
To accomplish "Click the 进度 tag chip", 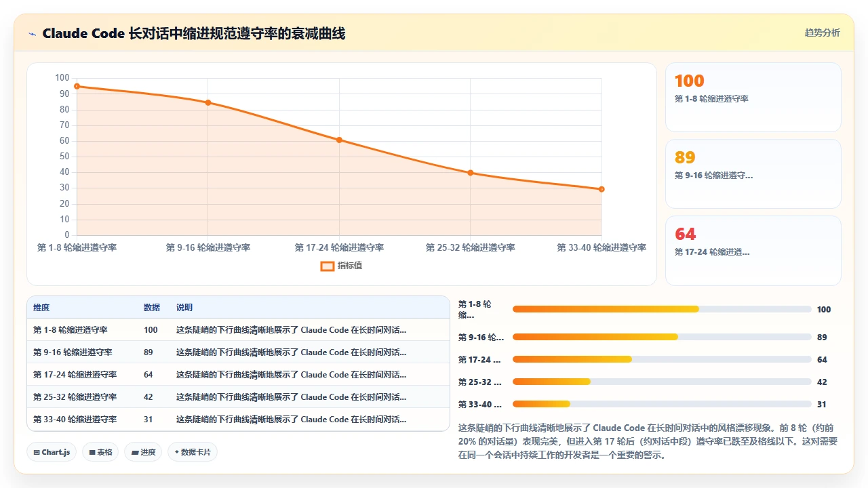I will pyautogui.click(x=143, y=452).
